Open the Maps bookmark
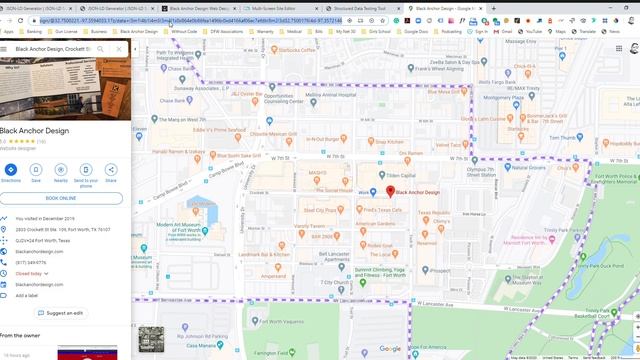The height and width of the screenshot is (360, 640). click(557, 31)
